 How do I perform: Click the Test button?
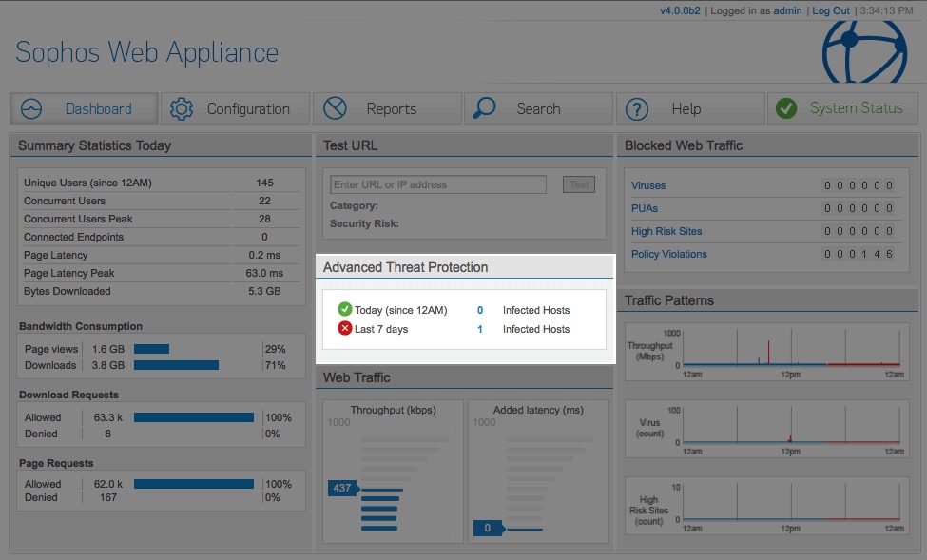[579, 184]
